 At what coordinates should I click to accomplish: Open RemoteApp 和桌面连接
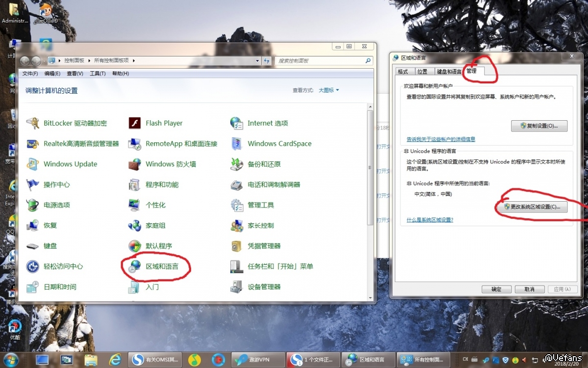(172, 144)
